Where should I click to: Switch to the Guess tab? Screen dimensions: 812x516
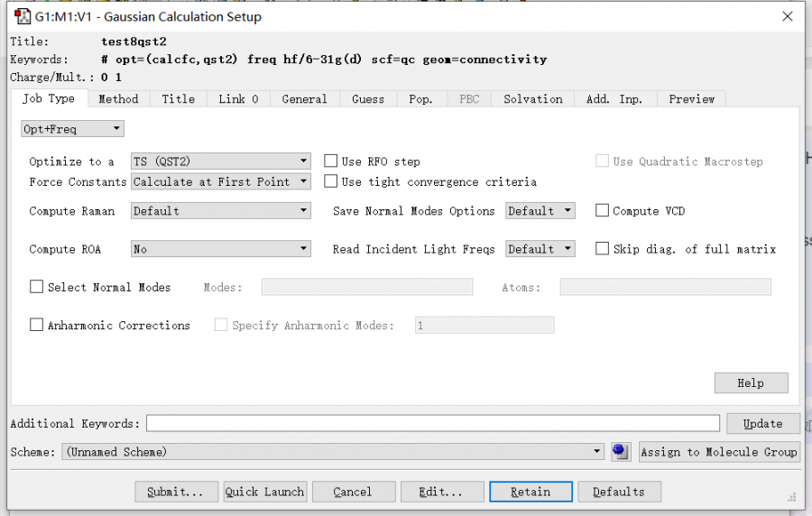click(368, 99)
